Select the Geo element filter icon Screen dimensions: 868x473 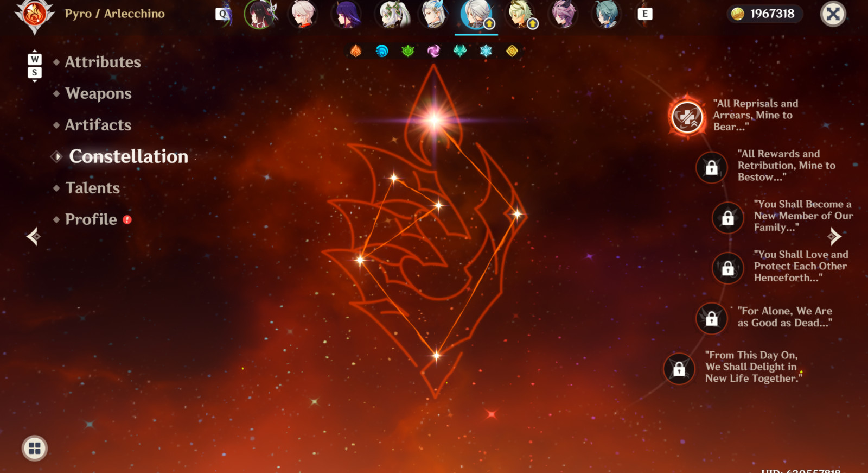click(x=512, y=51)
